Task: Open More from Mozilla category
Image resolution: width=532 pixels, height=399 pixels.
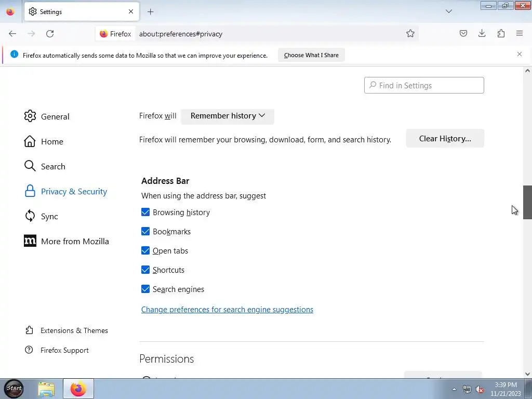Action: pyautogui.click(x=66, y=241)
